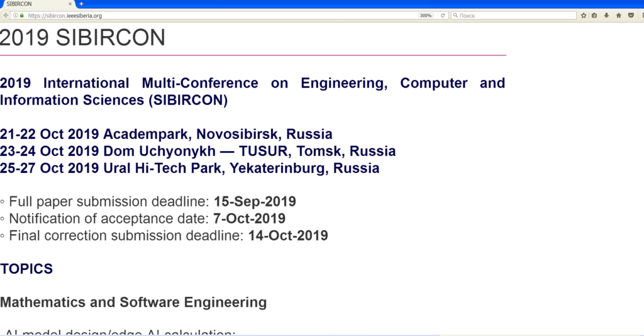Image resolution: width=644 pixels, height=336 pixels.
Task: Click the Ural Hi-Tech Park, Yekaterinburg line
Action: click(x=189, y=168)
